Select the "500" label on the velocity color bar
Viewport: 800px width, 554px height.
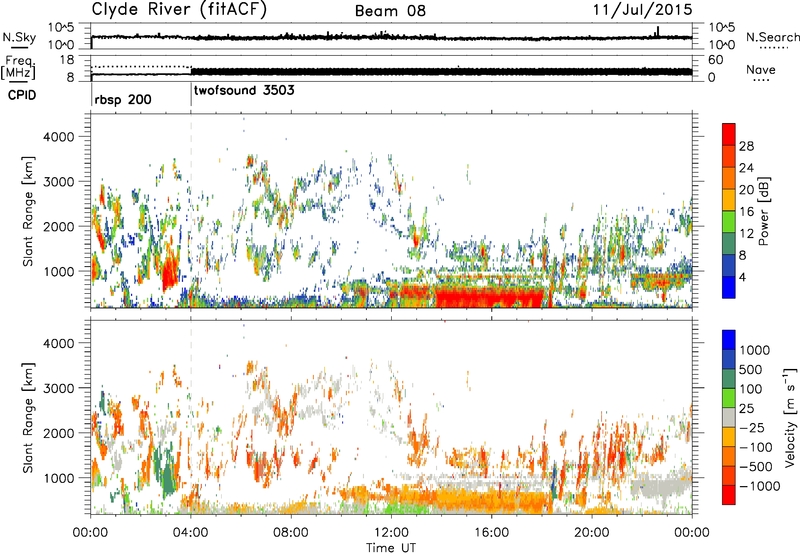tap(751, 369)
